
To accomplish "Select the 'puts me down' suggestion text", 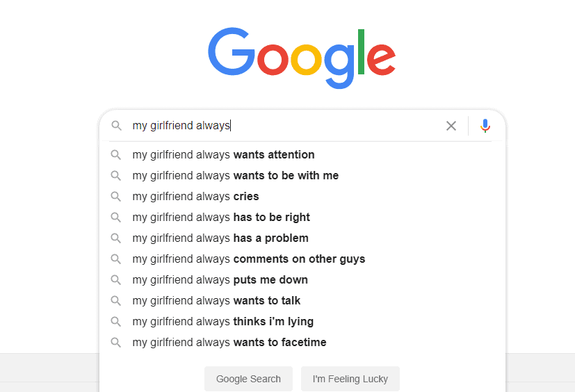I will coord(220,280).
